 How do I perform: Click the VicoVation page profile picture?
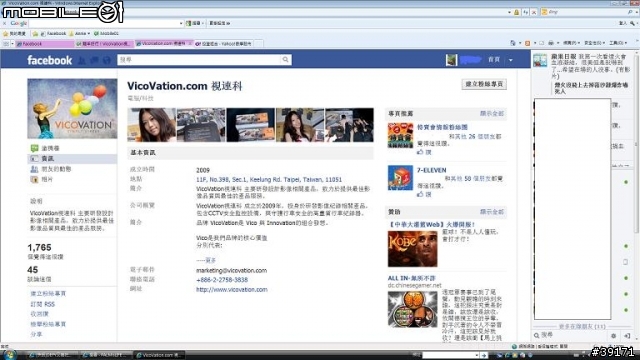pos(72,109)
